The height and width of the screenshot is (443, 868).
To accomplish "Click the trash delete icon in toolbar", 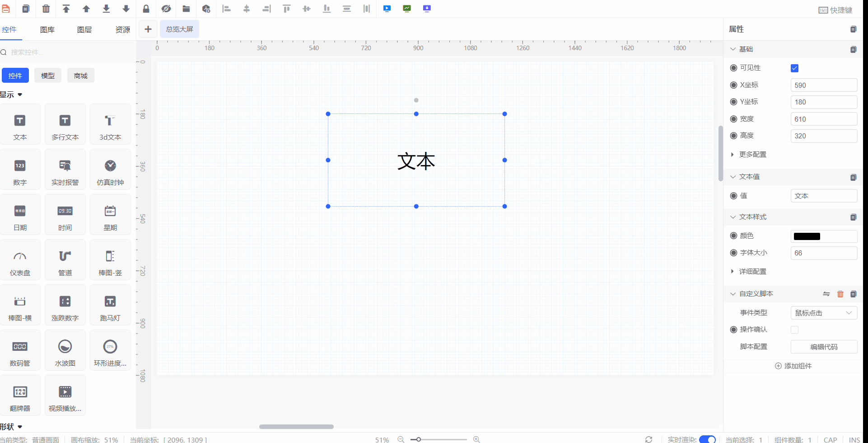I will (x=46, y=9).
